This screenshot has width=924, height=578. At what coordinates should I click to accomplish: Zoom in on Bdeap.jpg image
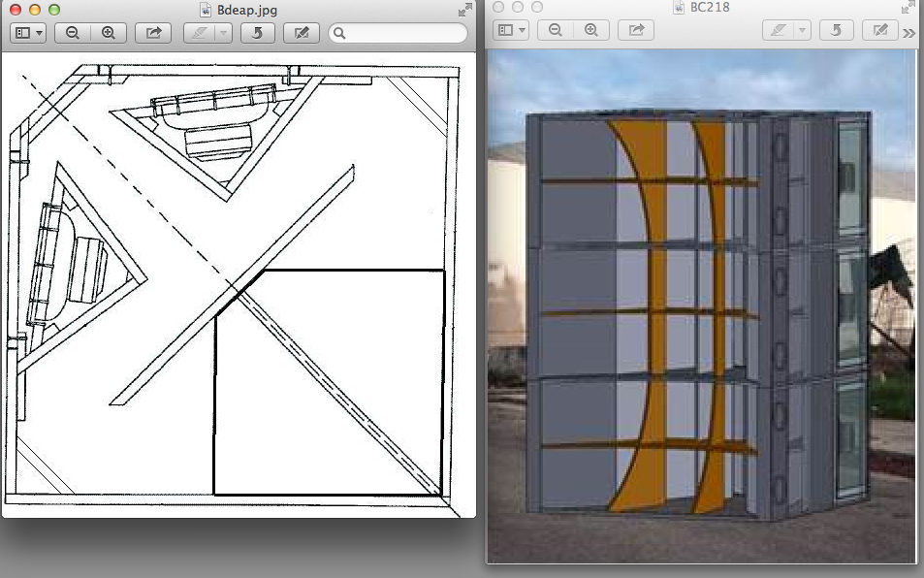pyautogui.click(x=109, y=33)
